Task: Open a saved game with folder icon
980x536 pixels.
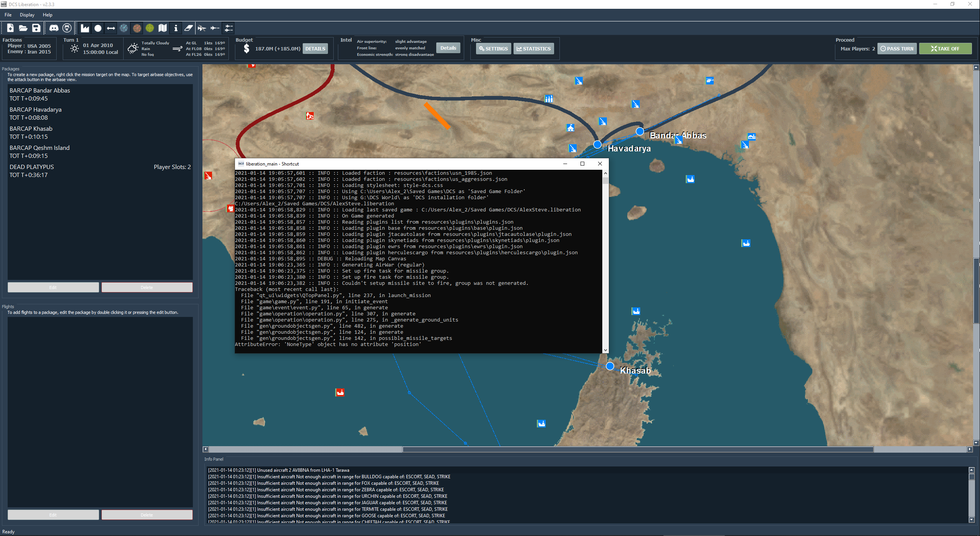Action: [23, 28]
